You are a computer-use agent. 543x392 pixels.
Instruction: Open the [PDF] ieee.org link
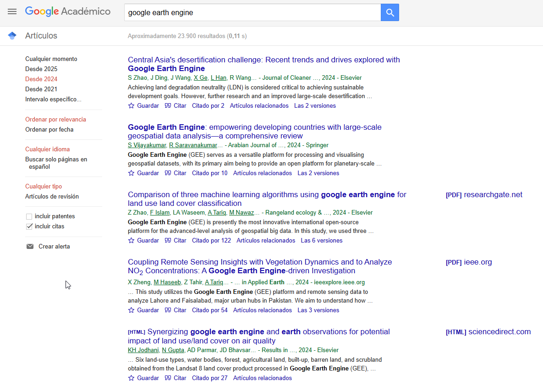point(469,262)
